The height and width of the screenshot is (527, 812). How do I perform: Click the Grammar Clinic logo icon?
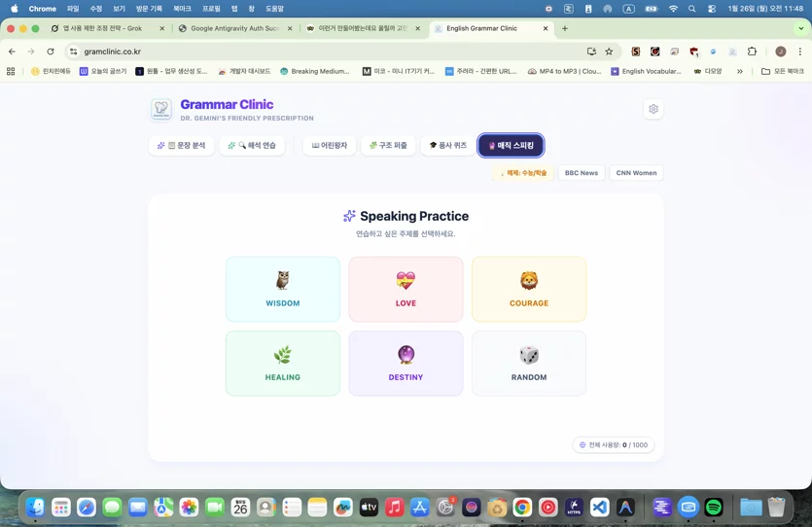coord(161,110)
